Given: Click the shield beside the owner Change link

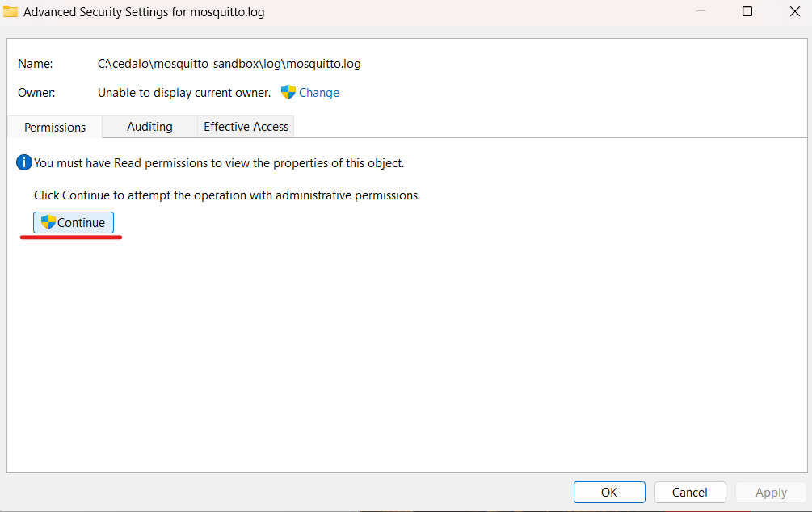Looking at the screenshot, I should pos(288,92).
